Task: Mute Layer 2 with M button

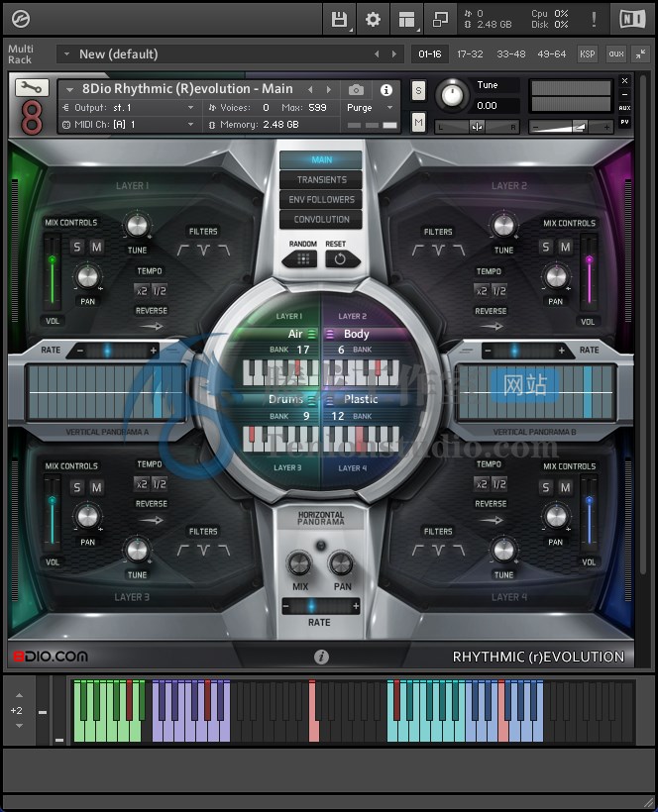Action: coord(565,247)
